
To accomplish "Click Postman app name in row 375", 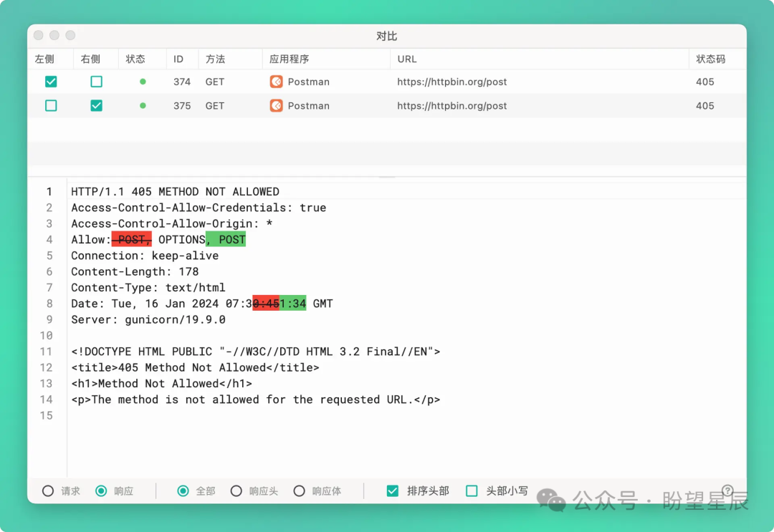I will point(308,106).
